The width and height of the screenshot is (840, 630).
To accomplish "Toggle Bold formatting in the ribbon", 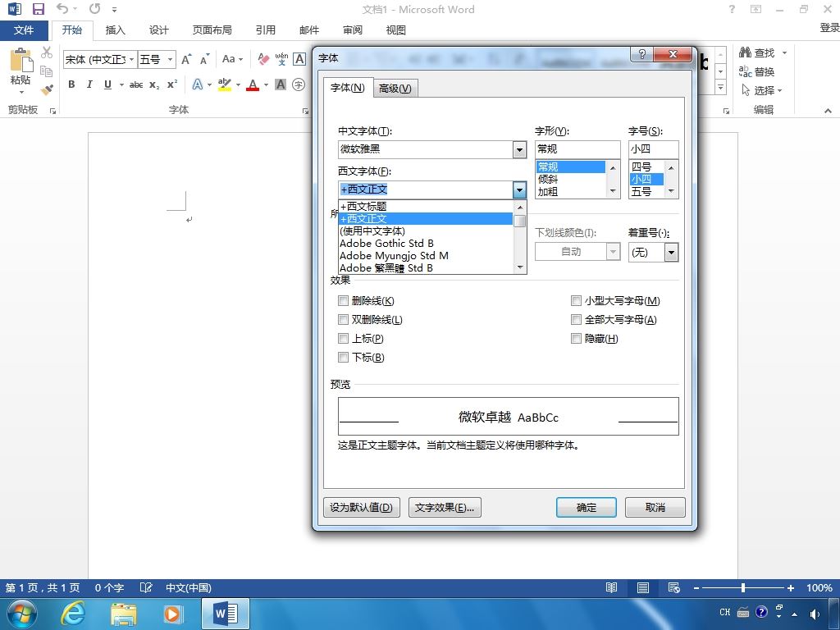I will point(71,84).
